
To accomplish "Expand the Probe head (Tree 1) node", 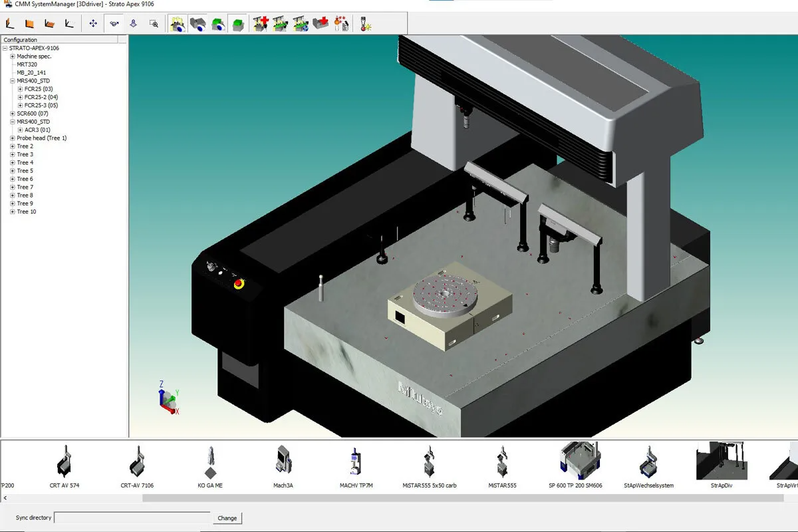I will pyautogui.click(x=13, y=138).
